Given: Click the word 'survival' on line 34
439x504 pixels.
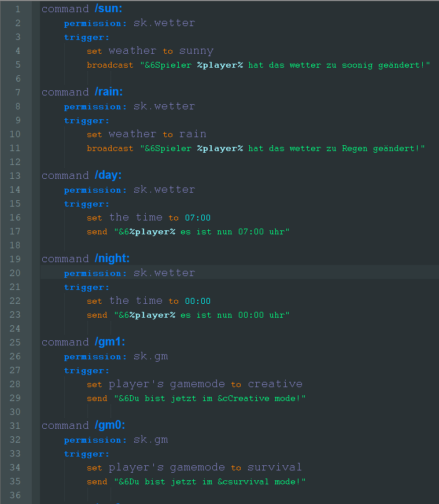Looking at the screenshot, I should [275, 468].
